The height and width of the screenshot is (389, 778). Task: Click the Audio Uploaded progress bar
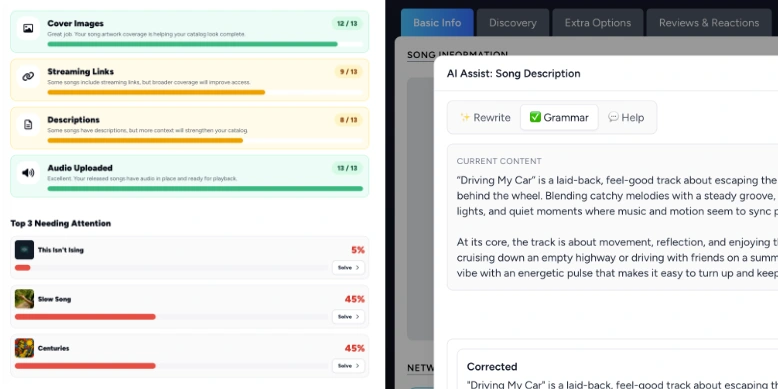click(205, 189)
